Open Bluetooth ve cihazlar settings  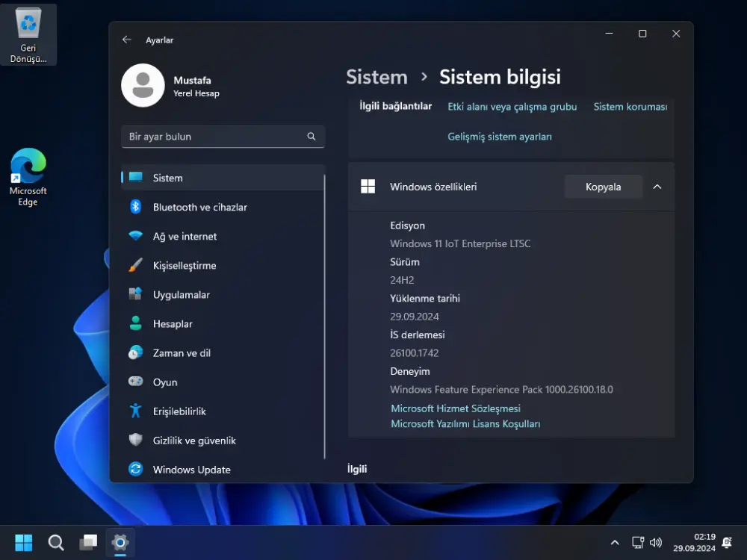[223, 207]
